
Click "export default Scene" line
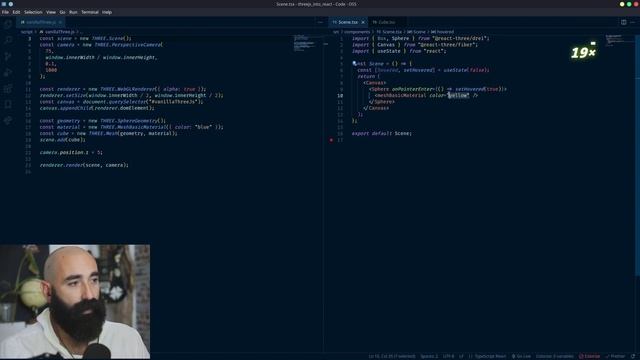coord(382,133)
